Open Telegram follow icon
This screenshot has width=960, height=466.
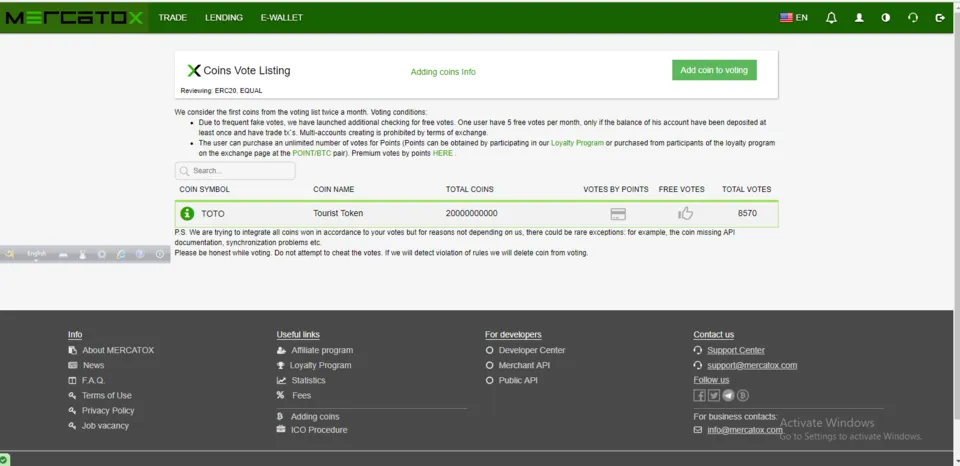[x=728, y=396]
